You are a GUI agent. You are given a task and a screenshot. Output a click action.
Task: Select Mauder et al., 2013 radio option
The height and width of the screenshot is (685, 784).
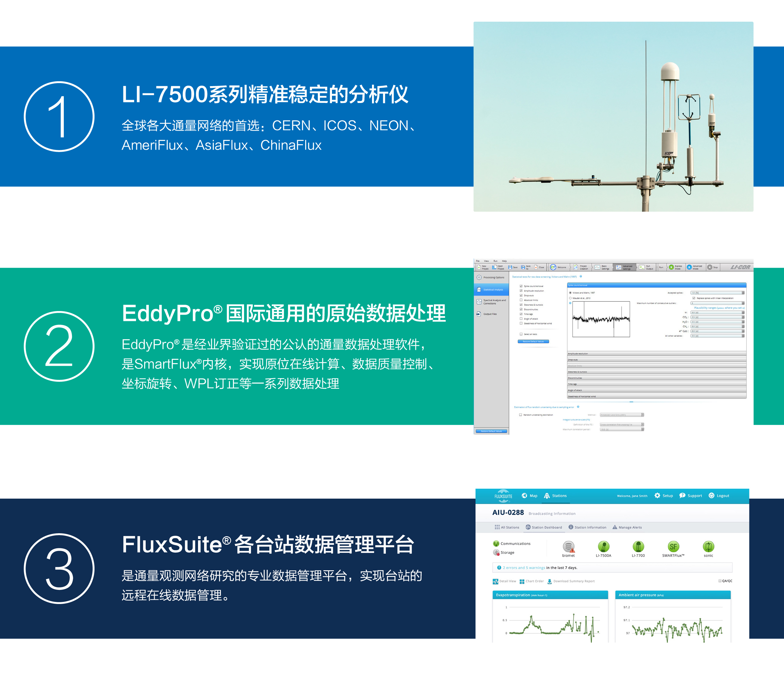pyautogui.click(x=570, y=298)
